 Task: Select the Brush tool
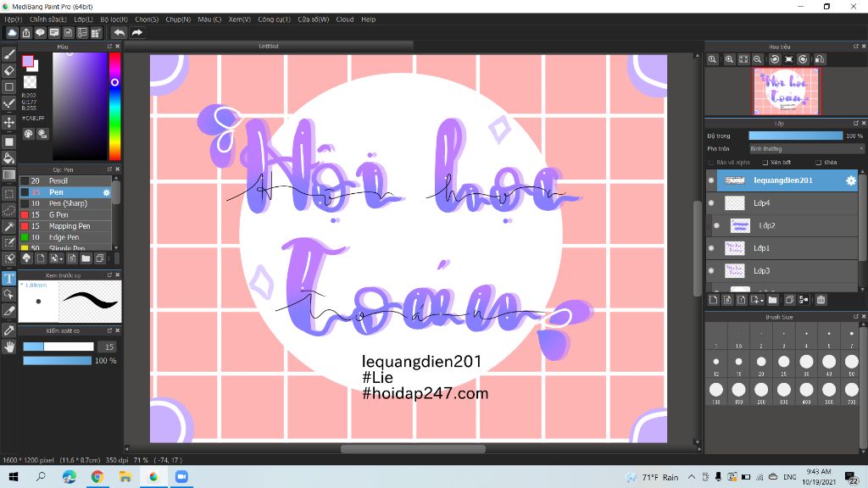8,54
